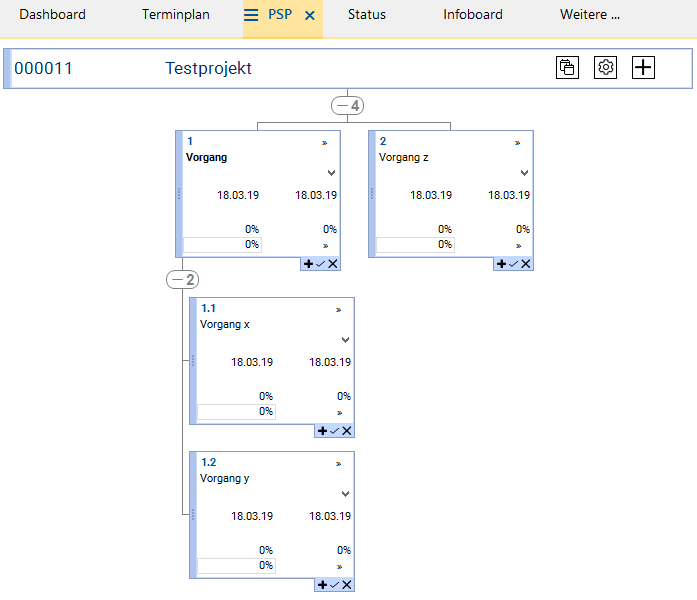
Task: Click the number 1.1 on card Vorgang x
Action: pyautogui.click(x=208, y=308)
